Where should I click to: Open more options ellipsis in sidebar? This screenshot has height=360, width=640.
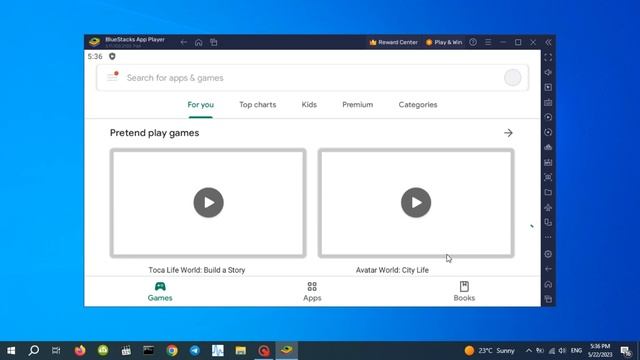(x=548, y=237)
